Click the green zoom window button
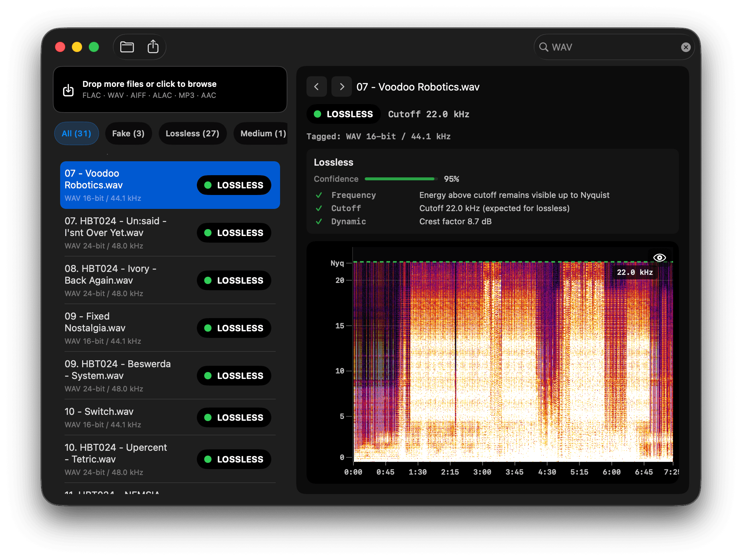The width and height of the screenshot is (742, 560). pos(94,47)
